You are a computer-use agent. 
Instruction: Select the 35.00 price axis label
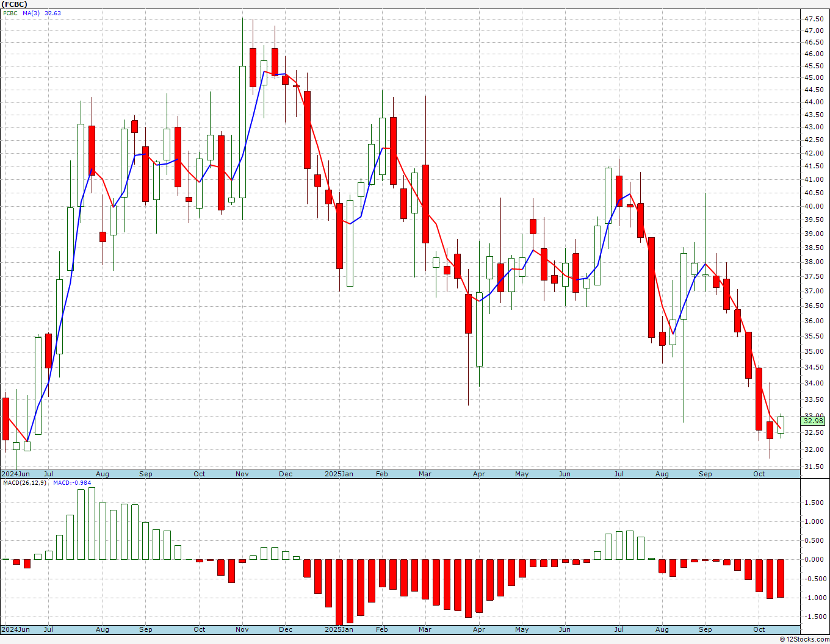814,351
